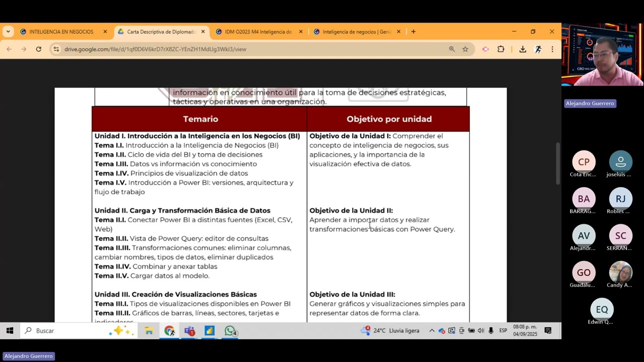Close the INTELIGENCIA EN NEGOCIOS tab
Image resolution: width=644 pixels, height=362 pixels.
(105, 32)
